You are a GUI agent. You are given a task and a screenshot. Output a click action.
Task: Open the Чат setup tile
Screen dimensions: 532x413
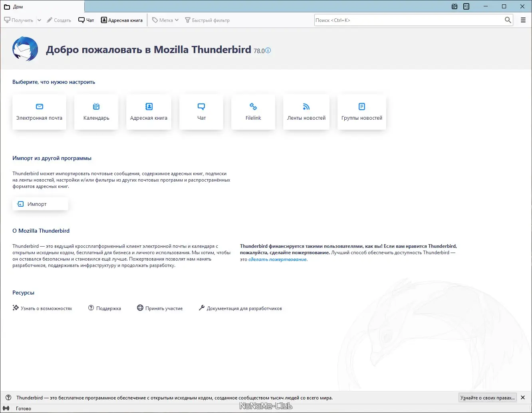pos(201,112)
